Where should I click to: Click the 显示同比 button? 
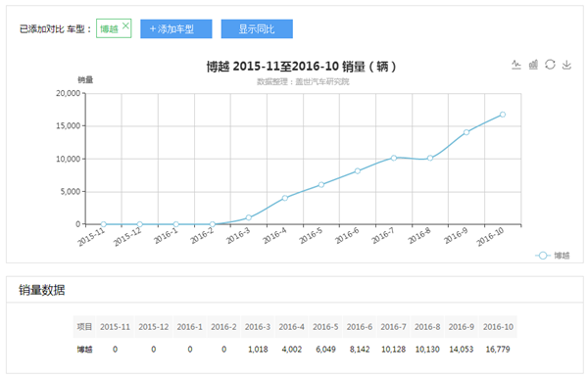tap(257, 28)
